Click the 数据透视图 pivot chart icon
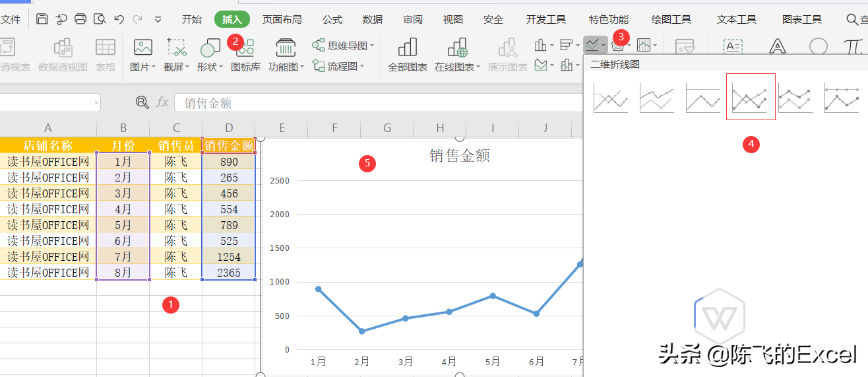868x377 pixels. click(x=63, y=47)
